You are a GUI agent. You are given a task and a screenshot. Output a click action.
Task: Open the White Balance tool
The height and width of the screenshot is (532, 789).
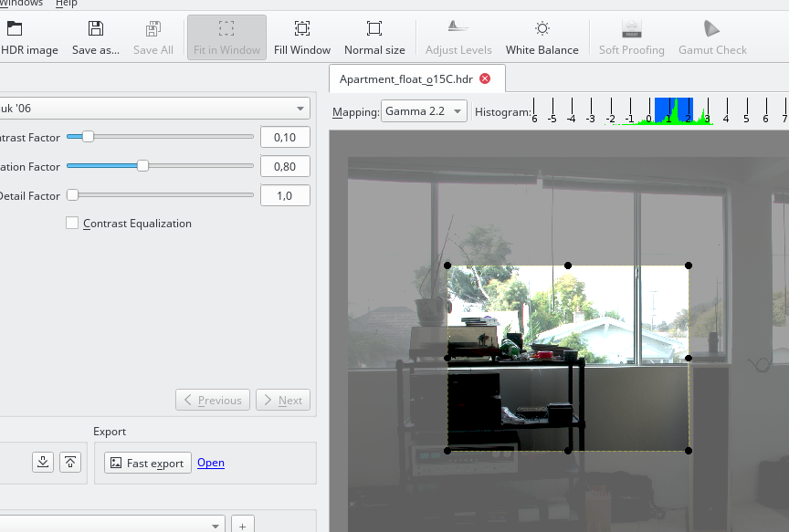(542, 37)
